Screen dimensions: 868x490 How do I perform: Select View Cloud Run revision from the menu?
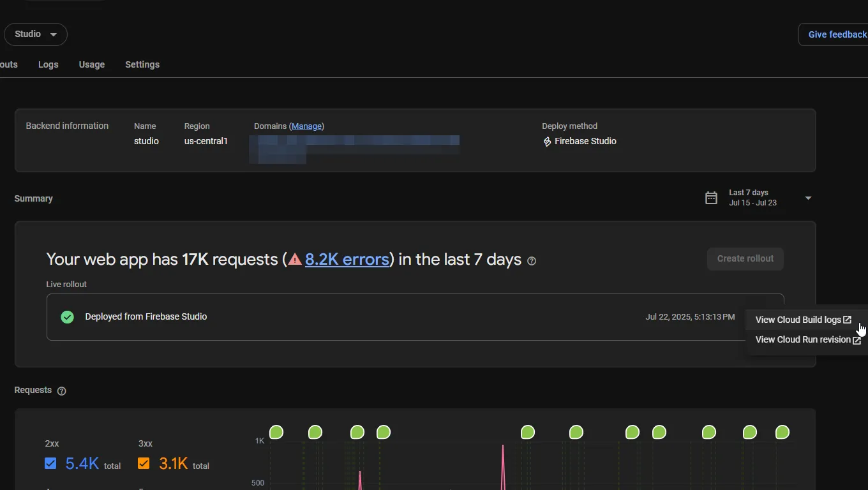(x=803, y=339)
